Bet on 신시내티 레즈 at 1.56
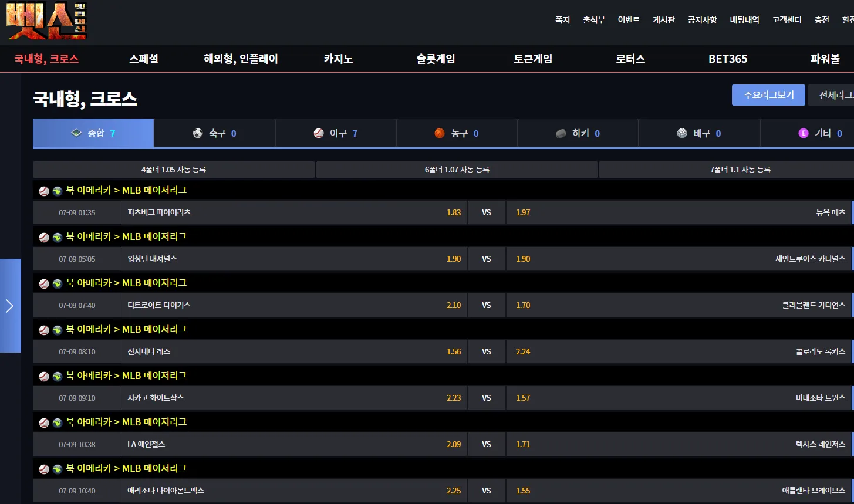Image resolution: width=854 pixels, height=504 pixels. [294, 351]
